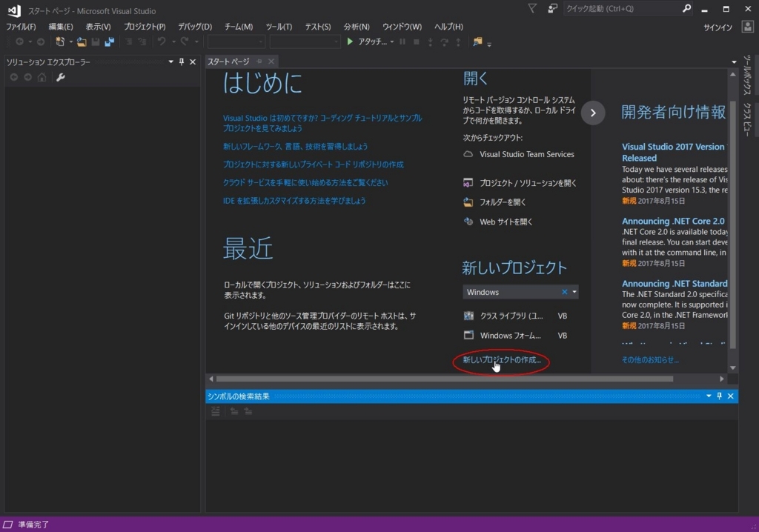The width and height of the screenshot is (759, 532).
Task: Close the ソリューション エクスプローラー panel
Action: (x=193, y=61)
